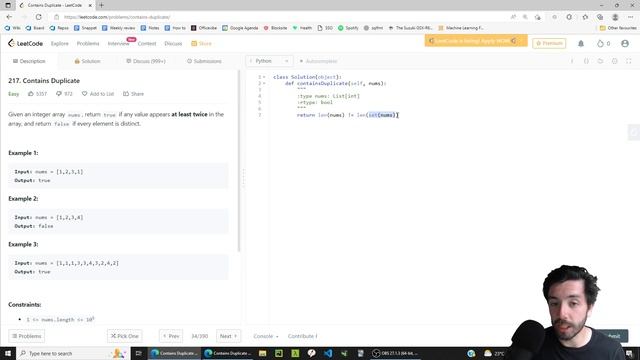Screen dimensions: 640x360
Task: Expand the Console panel
Action: point(266,336)
